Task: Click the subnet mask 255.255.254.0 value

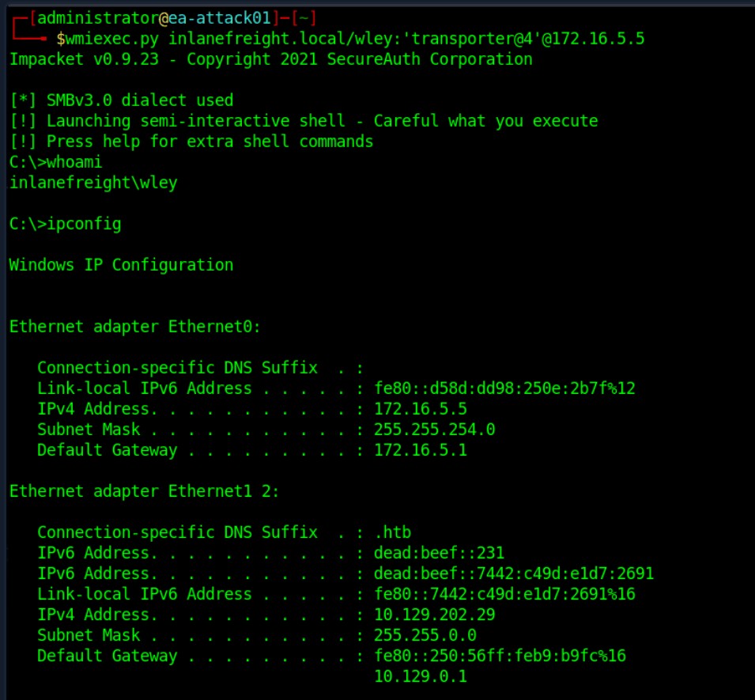Action: point(434,429)
